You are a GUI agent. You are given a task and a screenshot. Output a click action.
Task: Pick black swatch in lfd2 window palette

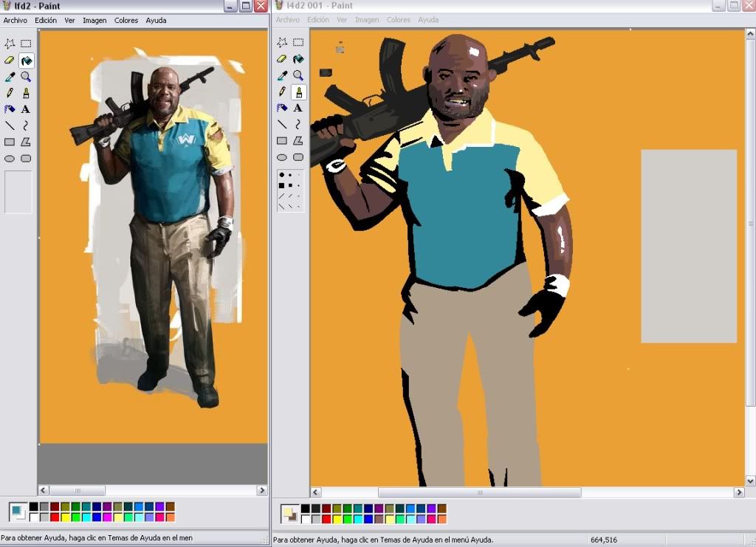point(34,507)
